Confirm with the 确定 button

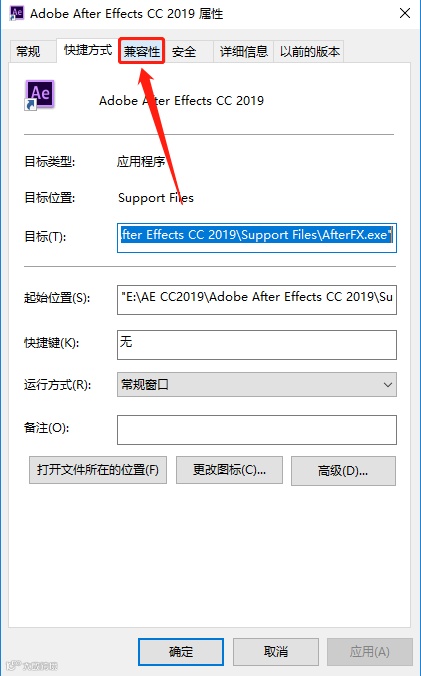tap(181, 651)
